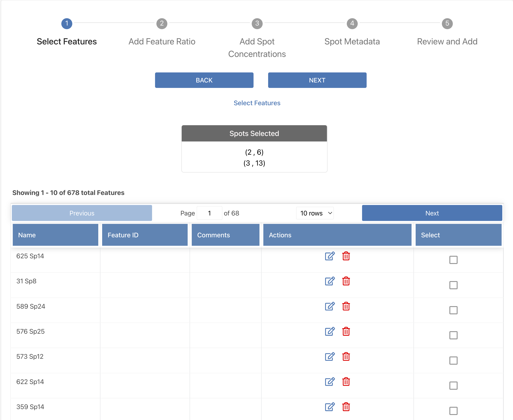The image size is (513, 420).
Task: Tick the 573 Sp12 select checkbox
Action: 453,361
